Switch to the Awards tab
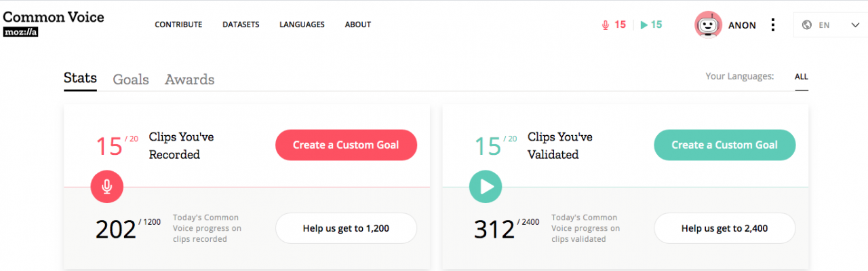Viewport: 868px width, 271px height. tap(189, 79)
